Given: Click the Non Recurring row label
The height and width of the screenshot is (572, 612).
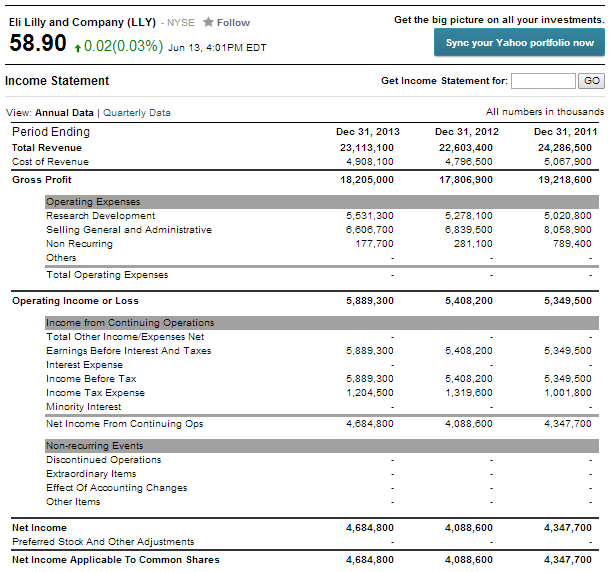Looking at the screenshot, I should click(79, 244).
